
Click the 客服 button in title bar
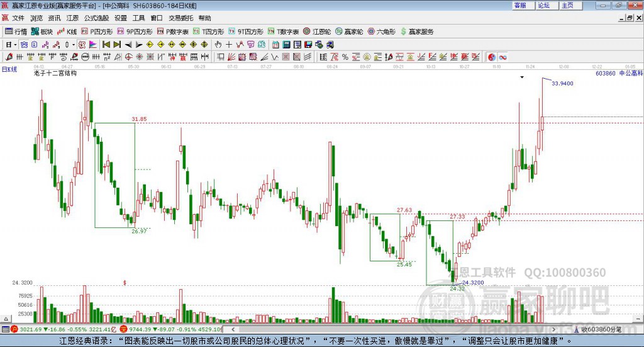click(x=523, y=5)
